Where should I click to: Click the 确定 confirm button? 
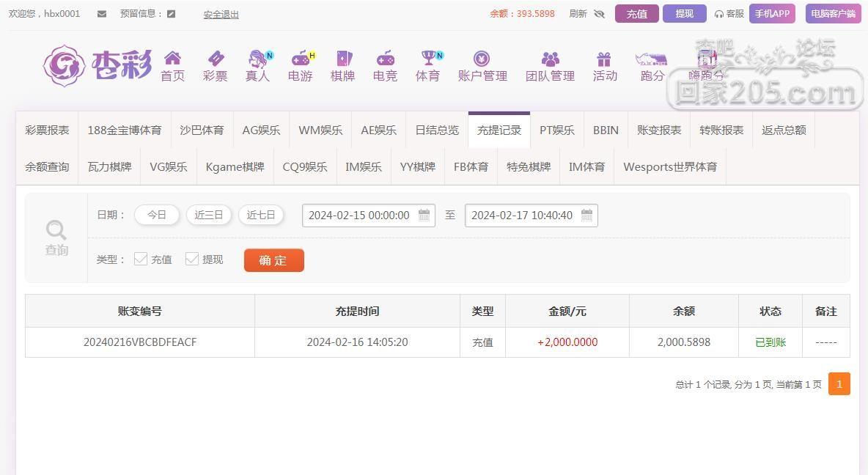(274, 260)
